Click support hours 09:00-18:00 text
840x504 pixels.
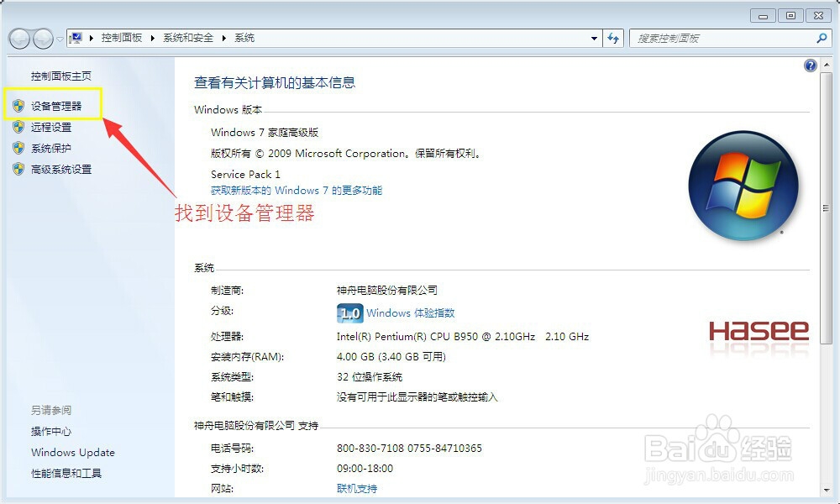[x=365, y=469]
